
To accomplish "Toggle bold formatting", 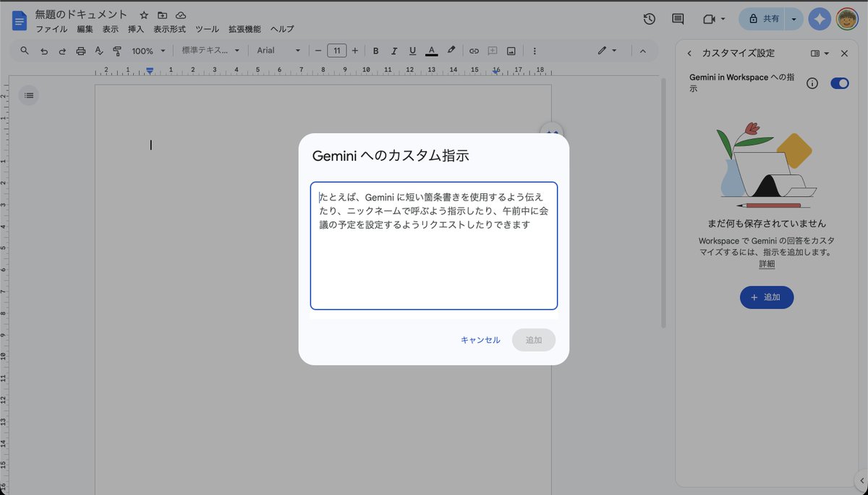I will point(375,51).
